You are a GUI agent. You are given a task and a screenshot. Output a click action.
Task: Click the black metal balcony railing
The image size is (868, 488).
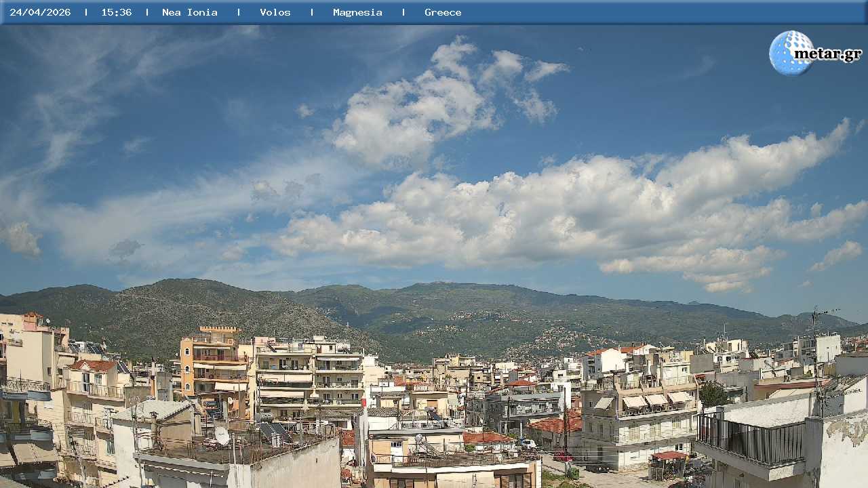coord(751,439)
